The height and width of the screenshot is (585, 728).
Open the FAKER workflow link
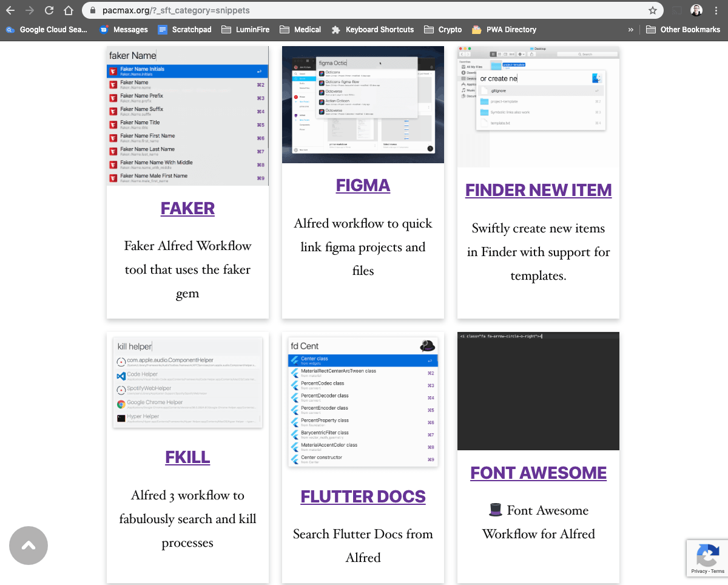pos(187,208)
